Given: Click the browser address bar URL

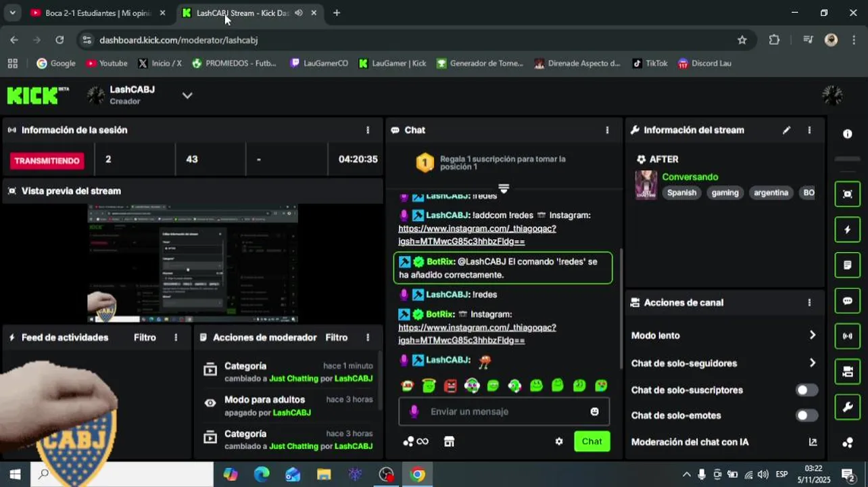Looking at the screenshot, I should (178, 40).
